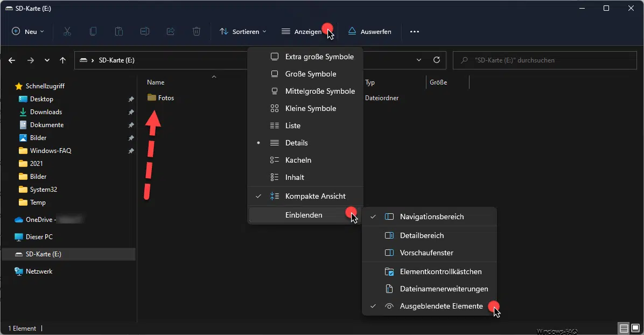Enable Elementkontrollkästchen
644x335 pixels.
(x=429, y=271)
